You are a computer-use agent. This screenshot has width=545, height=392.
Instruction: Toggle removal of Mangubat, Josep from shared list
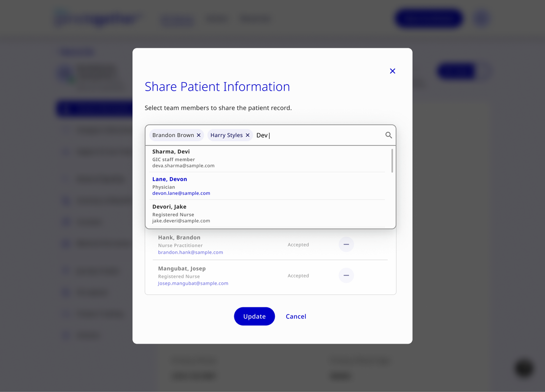[346, 275]
